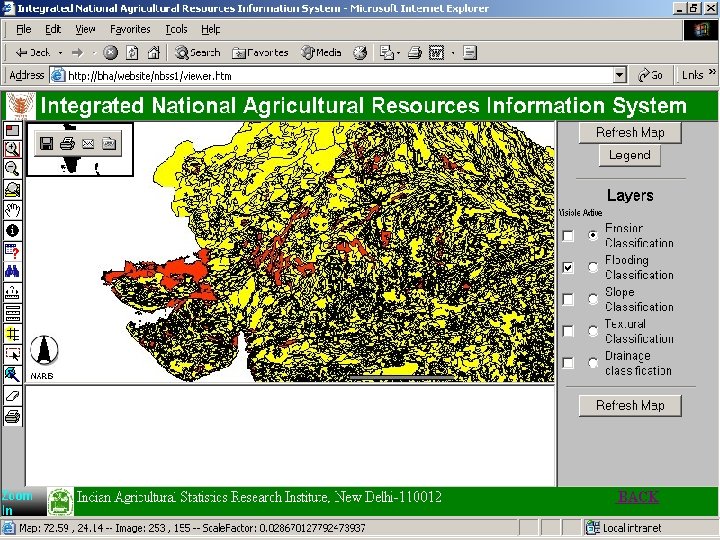
Task: Open the Query table tool
Action: [12, 251]
